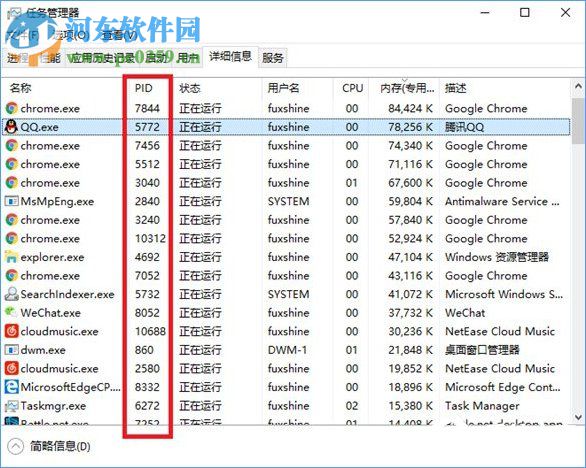Click the cloudmusic icon for PID 2580

tap(12, 369)
